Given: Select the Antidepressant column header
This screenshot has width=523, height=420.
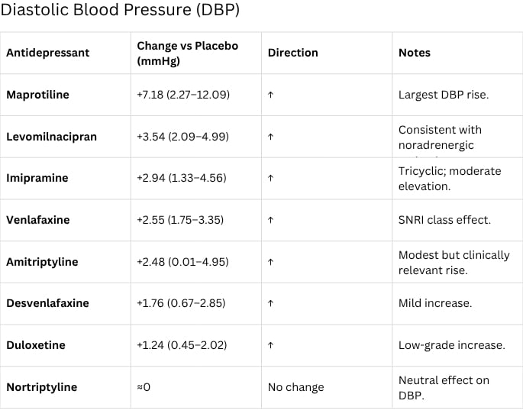Looking at the screenshot, I should coord(47,53).
